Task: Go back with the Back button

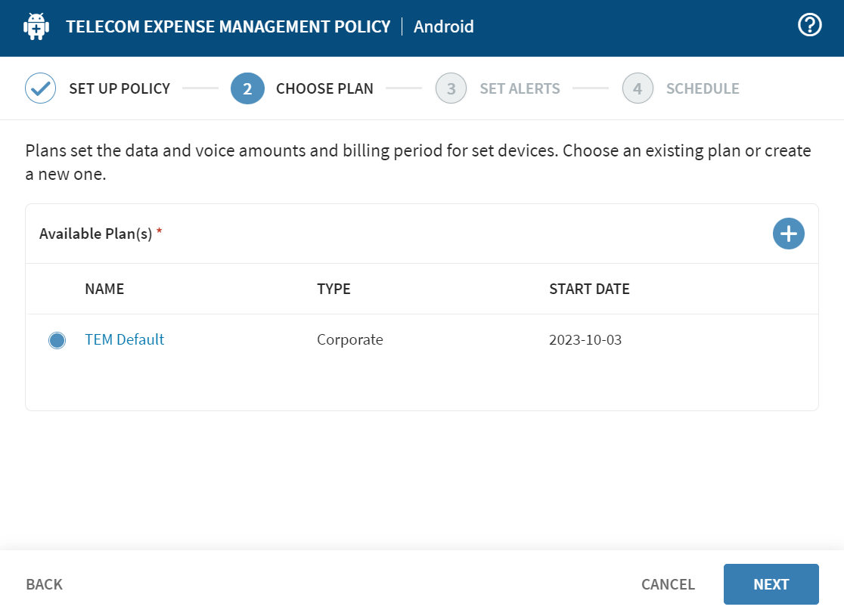Action: click(x=44, y=584)
